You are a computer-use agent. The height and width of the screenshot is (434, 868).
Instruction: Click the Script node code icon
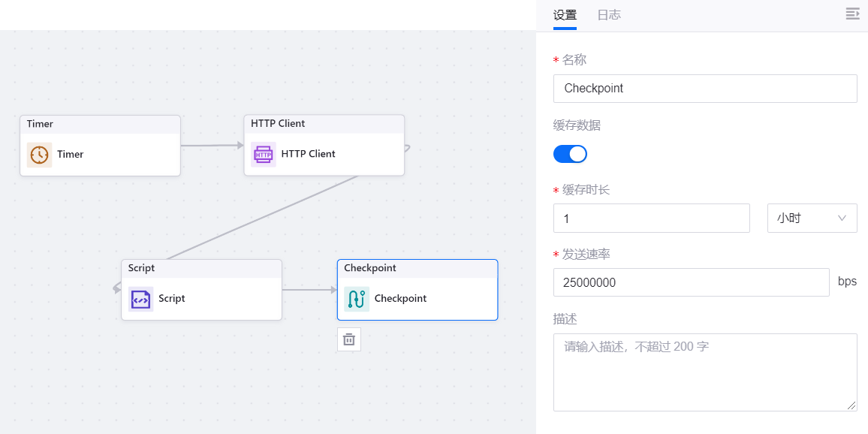tap(140, 299)
